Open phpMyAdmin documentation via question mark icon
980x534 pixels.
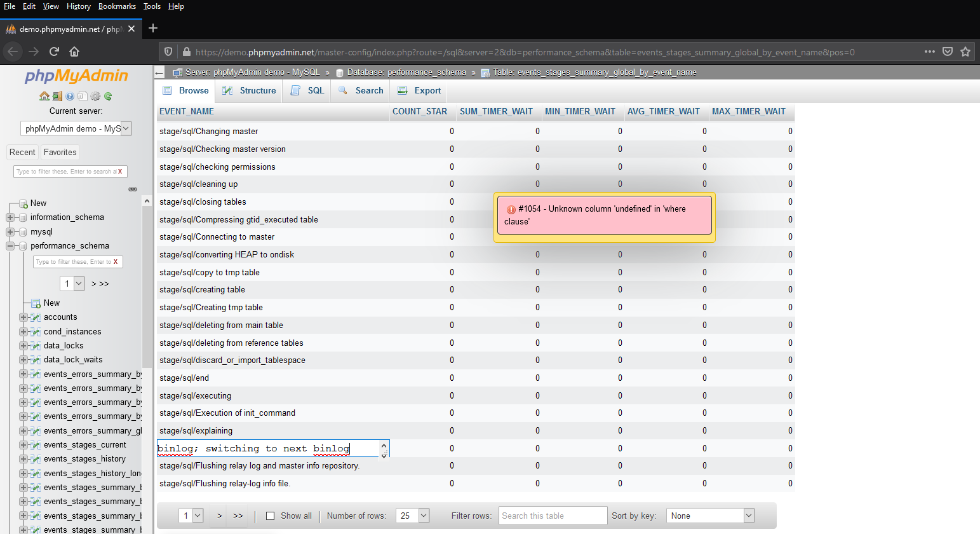(x=70, y=96)
